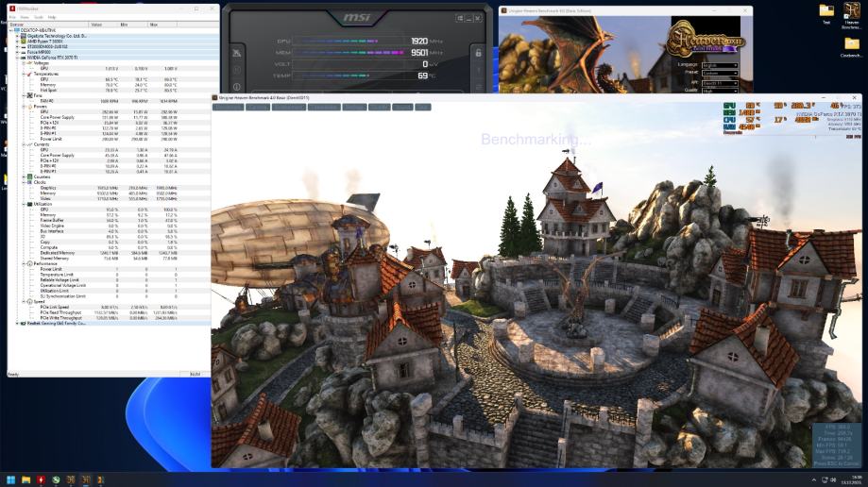
Task: Click the Min column header in HWMonitor
Action: [132, 25]
